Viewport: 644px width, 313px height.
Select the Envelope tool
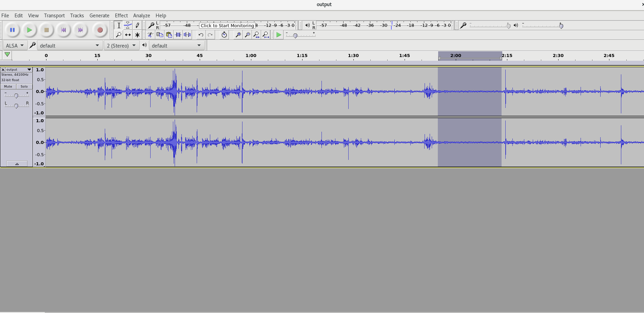(x=128, y=25)
